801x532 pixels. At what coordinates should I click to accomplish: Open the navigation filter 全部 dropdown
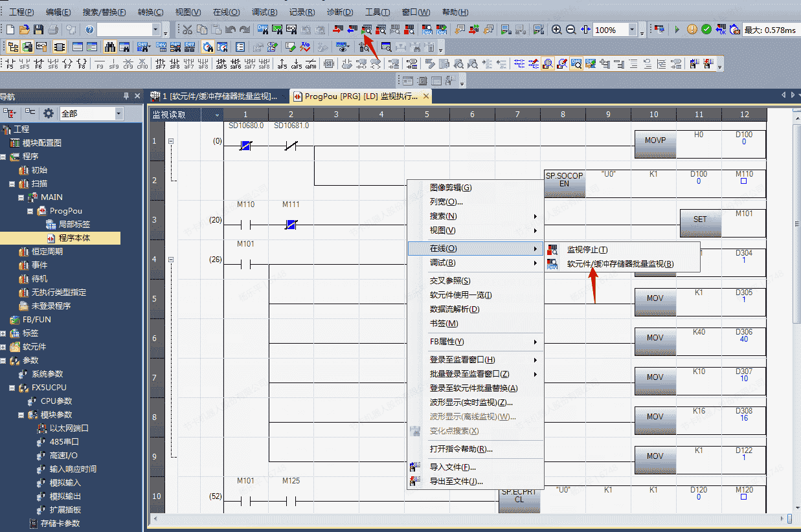(x=118, y=113)
